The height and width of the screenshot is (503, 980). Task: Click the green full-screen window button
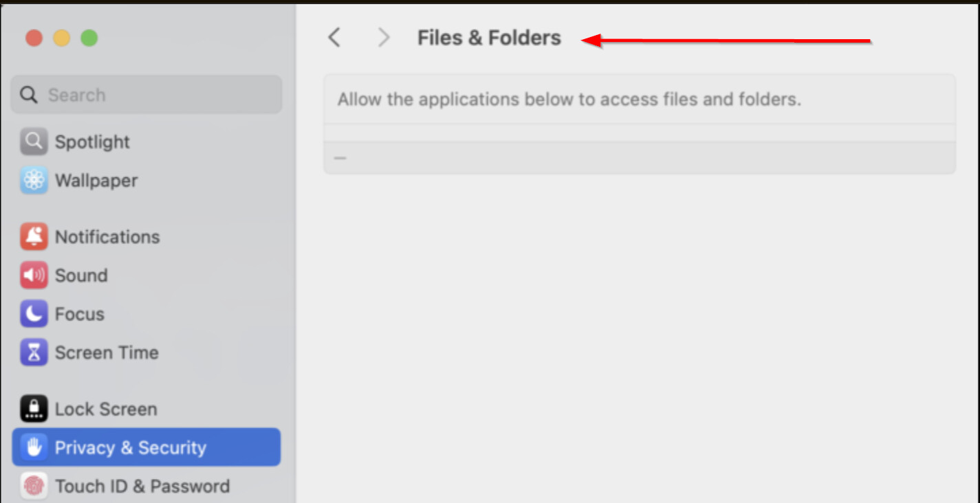pyautogui.click(x=89, y=38)
